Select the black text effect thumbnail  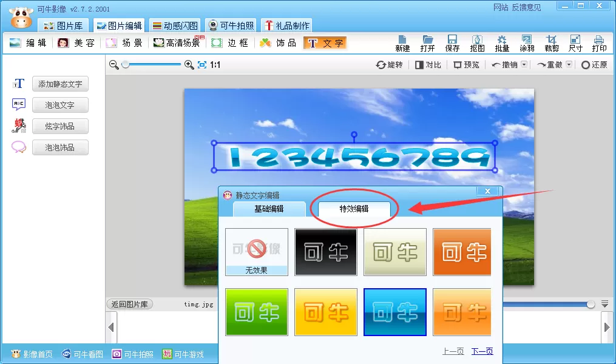(326, 252)
